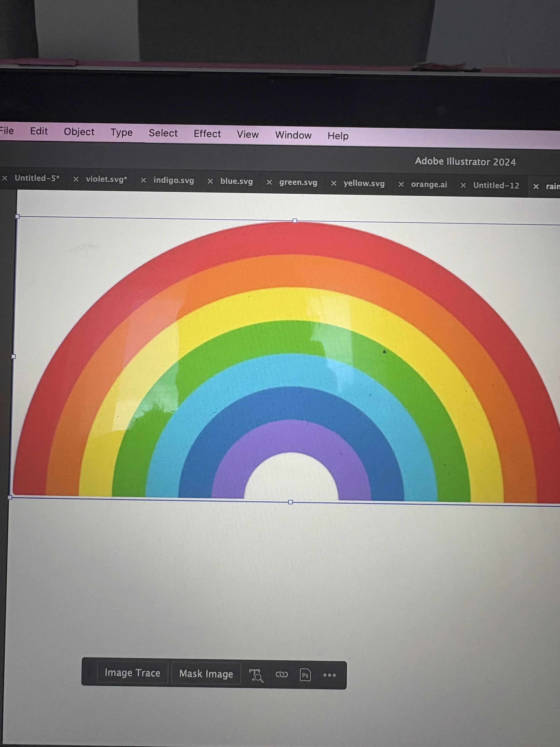Close the Untitled-12 tab
Screen dimensions: 560x747
[463, 185]
